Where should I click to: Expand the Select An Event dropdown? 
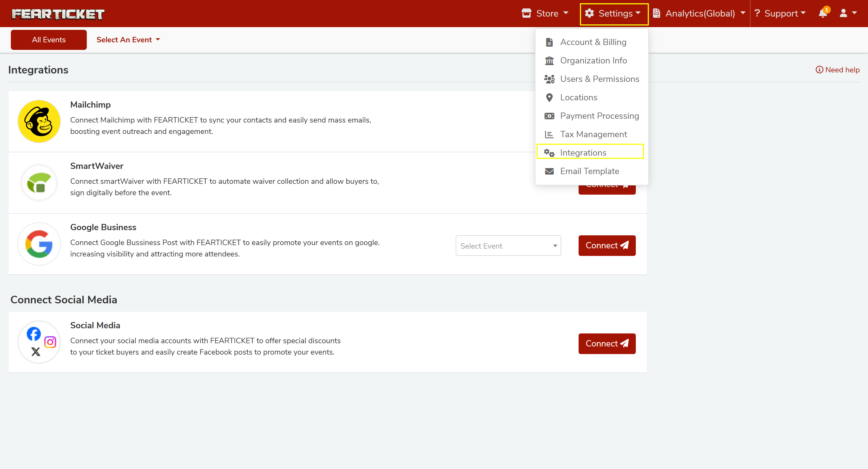[x=128, y=40]
